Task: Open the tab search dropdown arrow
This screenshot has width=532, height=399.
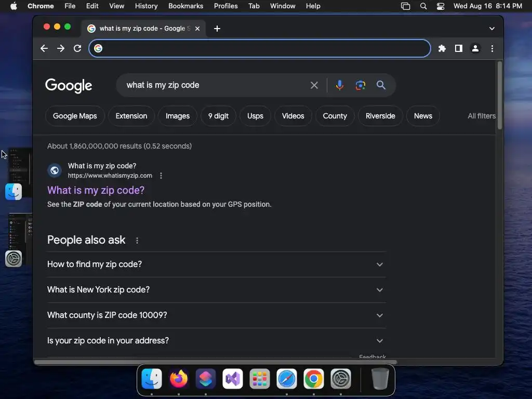Action: click(x=491, y=29)
